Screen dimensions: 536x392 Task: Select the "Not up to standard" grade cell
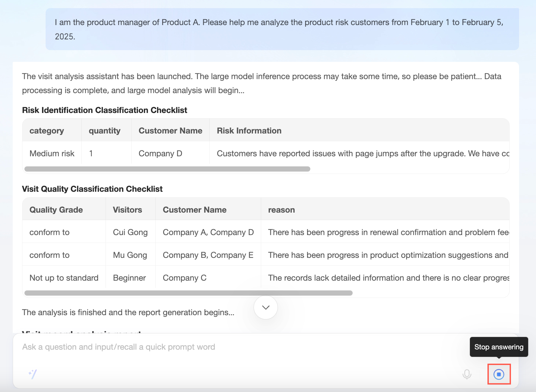[x=64, y=278]
